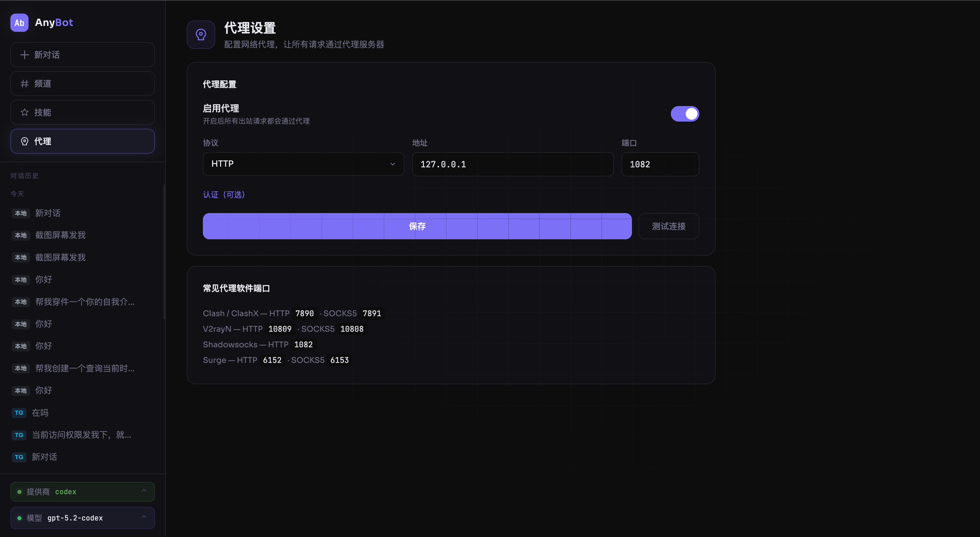Click the 本地 badge beside 帮我创建一个查询当前时
The width and height of the screenshot is (980, 537).
tap(20, 368)
